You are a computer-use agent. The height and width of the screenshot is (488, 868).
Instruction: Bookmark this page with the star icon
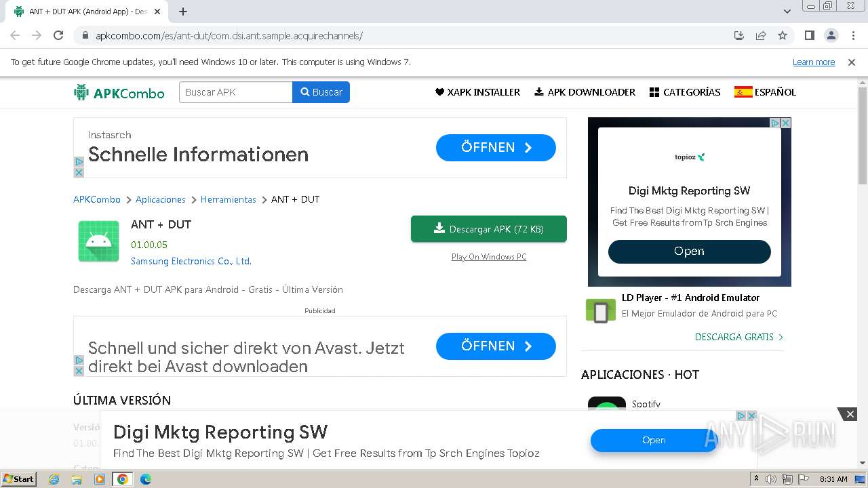pos(783,35)
